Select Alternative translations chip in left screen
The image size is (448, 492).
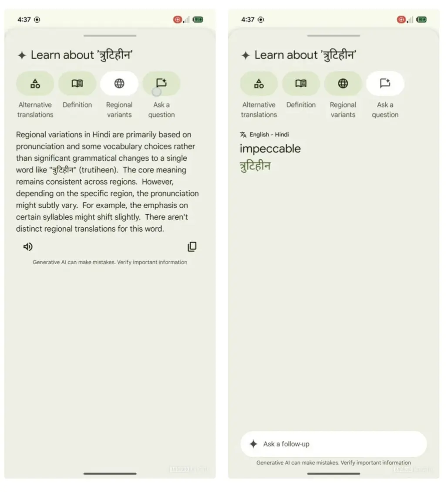[x=35, y=84]
